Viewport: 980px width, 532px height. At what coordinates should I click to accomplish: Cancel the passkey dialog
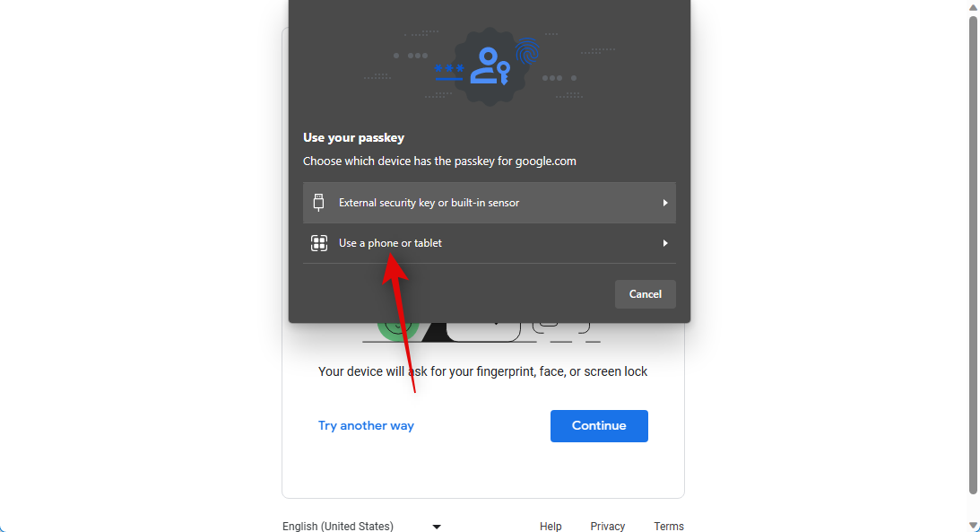[x=645, y=294]
